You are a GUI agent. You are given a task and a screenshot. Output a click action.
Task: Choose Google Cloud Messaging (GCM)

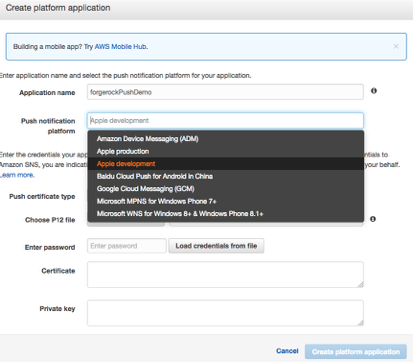(x=225, y=189)
